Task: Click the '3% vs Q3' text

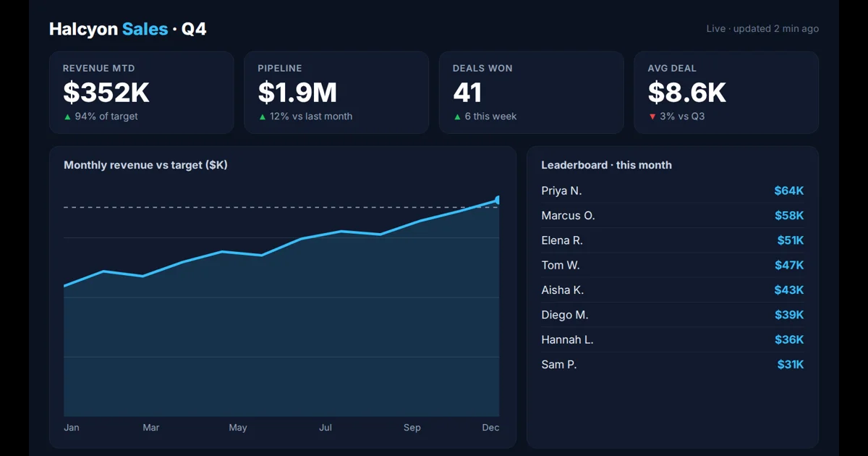Action: coord(682,117)
